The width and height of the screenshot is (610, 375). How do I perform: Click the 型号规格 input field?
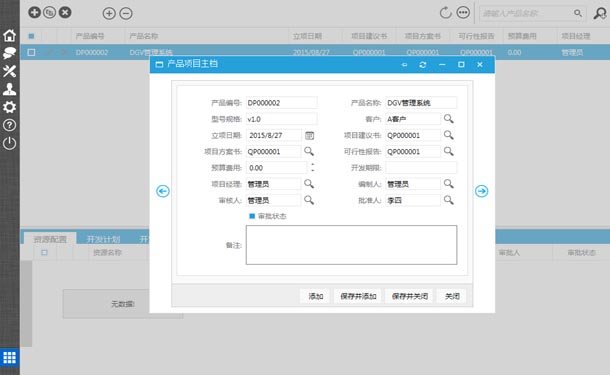(282, 119)
